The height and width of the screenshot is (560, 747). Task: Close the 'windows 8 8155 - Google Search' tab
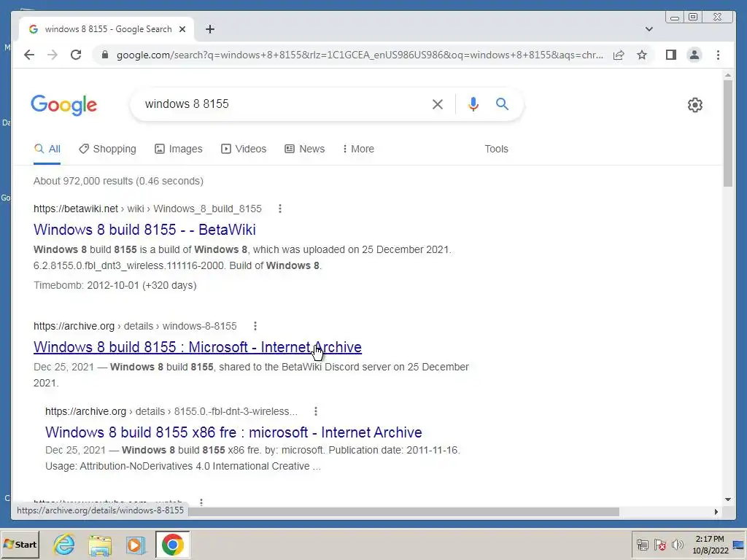(x=182, y=29)
